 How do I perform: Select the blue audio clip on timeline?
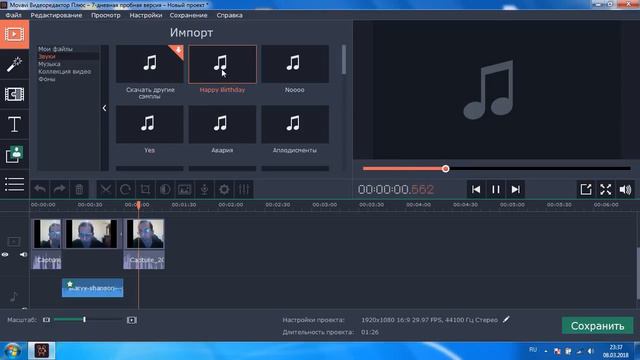pos(93,288)
